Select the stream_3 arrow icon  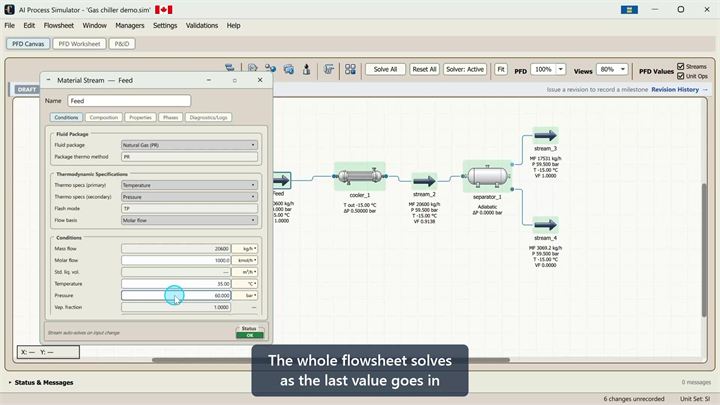click(546, 135)
